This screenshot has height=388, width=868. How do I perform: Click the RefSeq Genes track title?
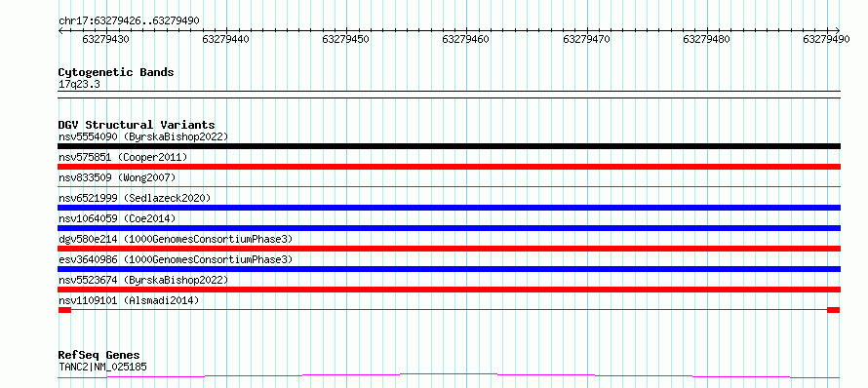99,356
